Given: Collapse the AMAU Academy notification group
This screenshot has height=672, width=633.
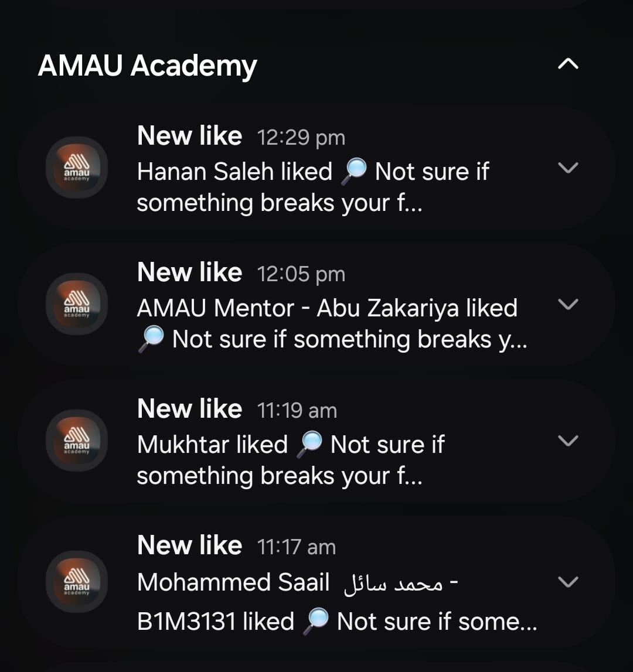Looking at the screenshot, I should click(567, 64).
